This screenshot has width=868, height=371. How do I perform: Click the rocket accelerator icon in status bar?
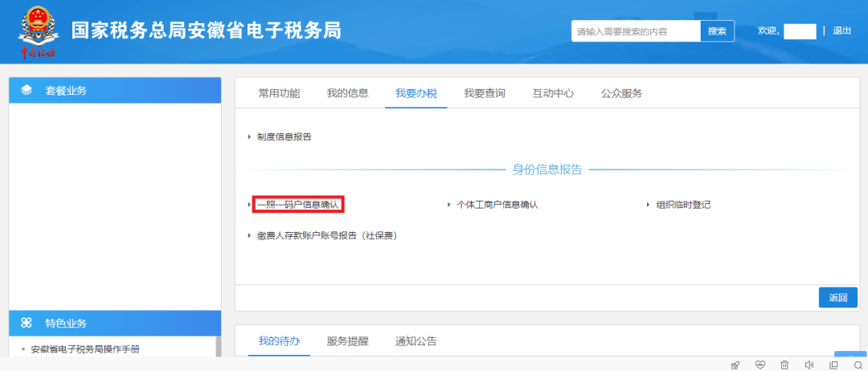click(735, 365)
